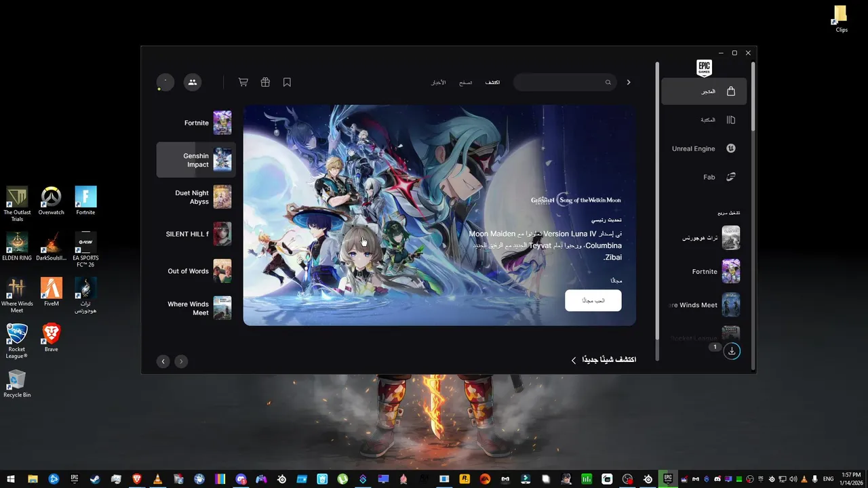Click the ENG language indicator
The width and height of the screenshot is (868, 488).
tap(828, 479)
